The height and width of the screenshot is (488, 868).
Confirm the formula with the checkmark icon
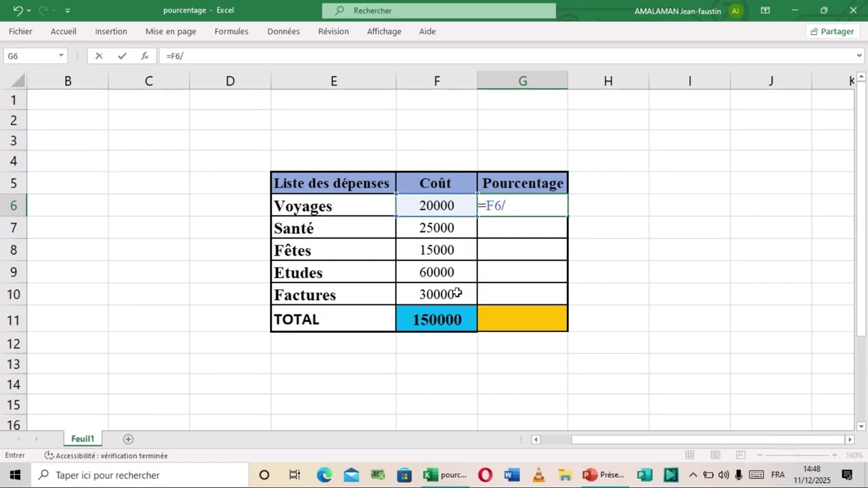click(x=122, y=56)
